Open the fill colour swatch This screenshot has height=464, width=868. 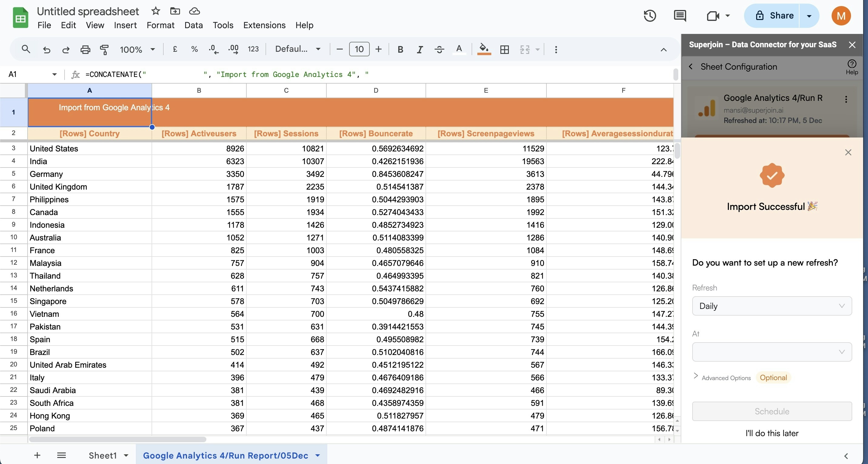484,49
